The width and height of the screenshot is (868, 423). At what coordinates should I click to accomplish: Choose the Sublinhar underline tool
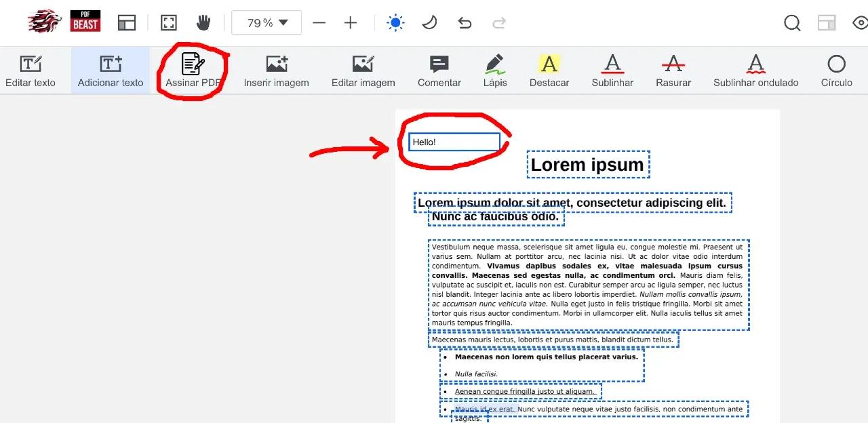[612, 70]
